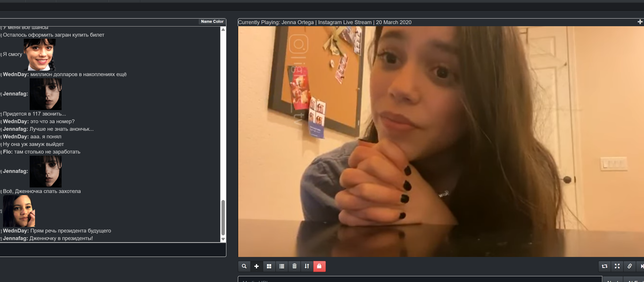Enter fullscreen video mode

click(617, 266)
